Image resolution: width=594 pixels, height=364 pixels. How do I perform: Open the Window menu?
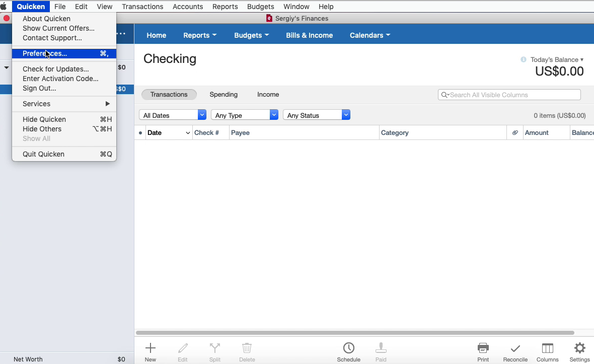[x=296, y=7]
